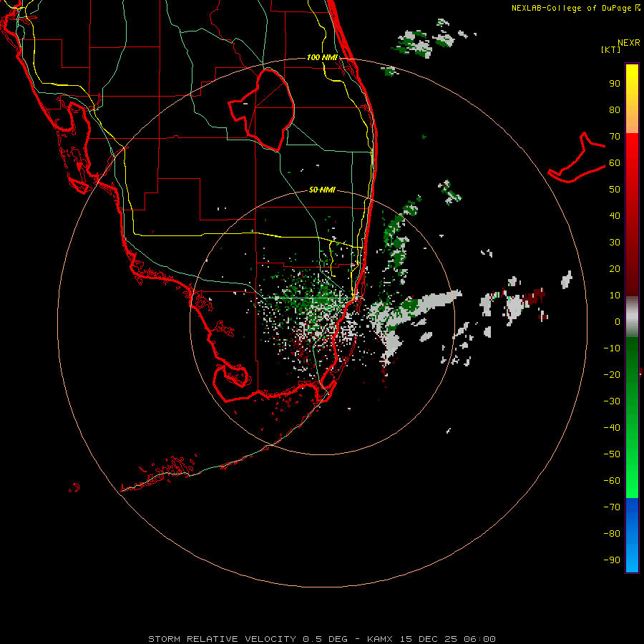Click the -50 scale value

612,454
